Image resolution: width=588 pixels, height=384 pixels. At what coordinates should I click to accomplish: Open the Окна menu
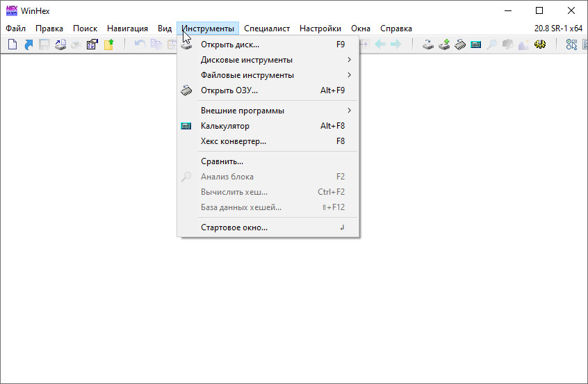(x=361, y=29)
